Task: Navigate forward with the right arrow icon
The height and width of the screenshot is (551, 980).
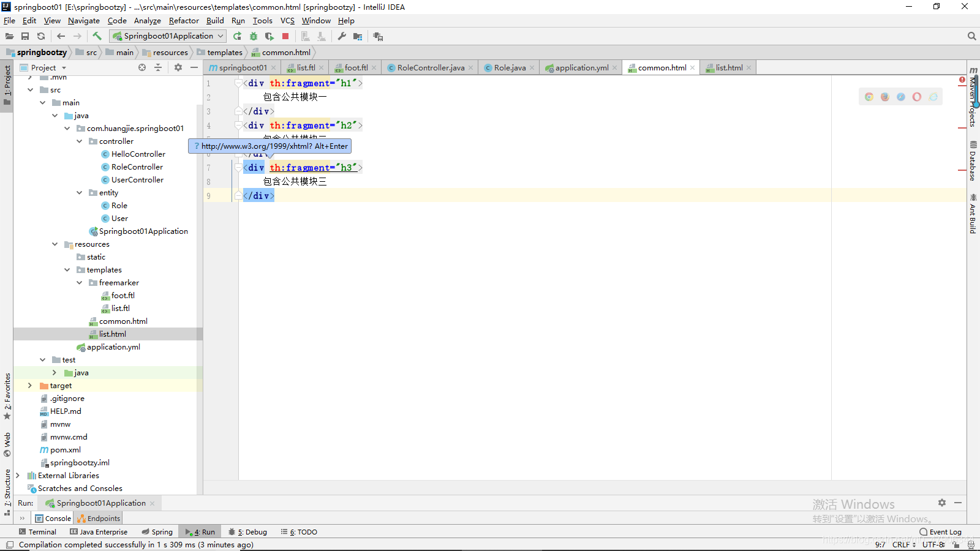Action: (77, 36)
